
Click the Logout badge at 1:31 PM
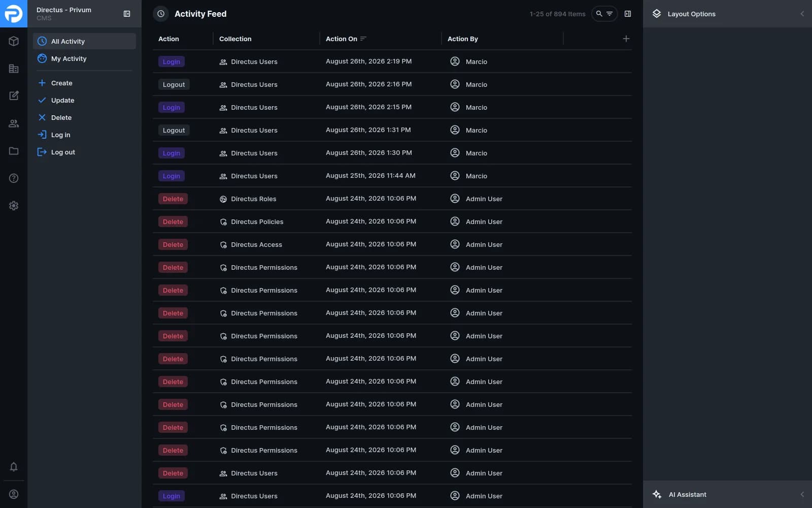[x=174, y=130]
